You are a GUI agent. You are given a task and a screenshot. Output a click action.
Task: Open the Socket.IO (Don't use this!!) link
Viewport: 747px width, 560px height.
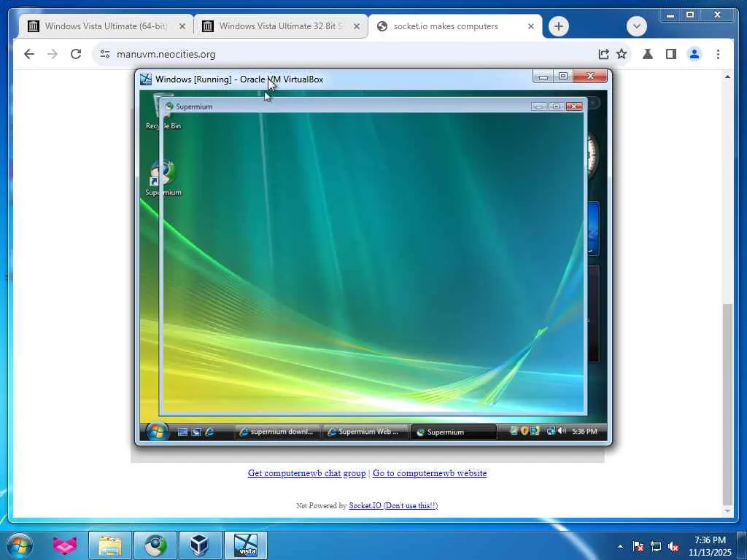coord(393,506)
